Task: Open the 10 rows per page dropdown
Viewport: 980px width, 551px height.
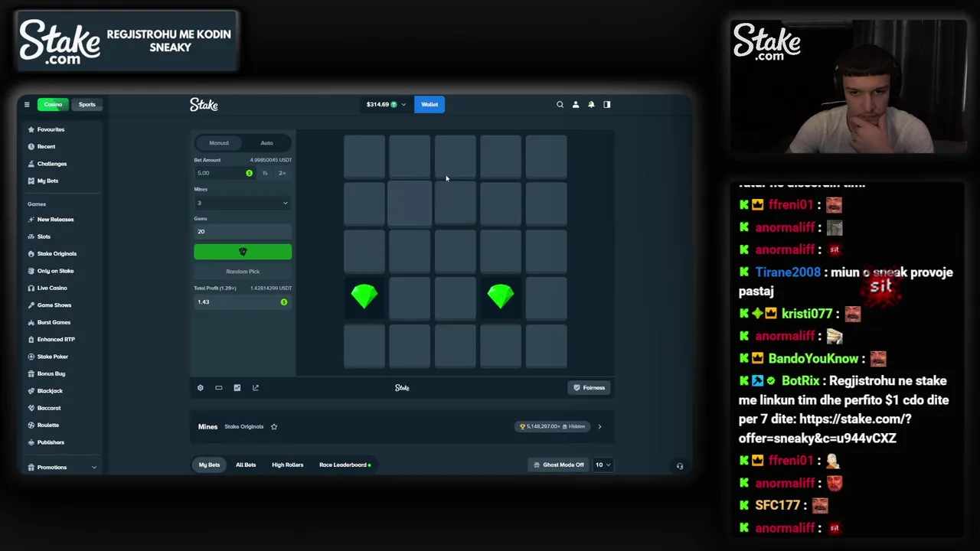Action: point(603,465)
